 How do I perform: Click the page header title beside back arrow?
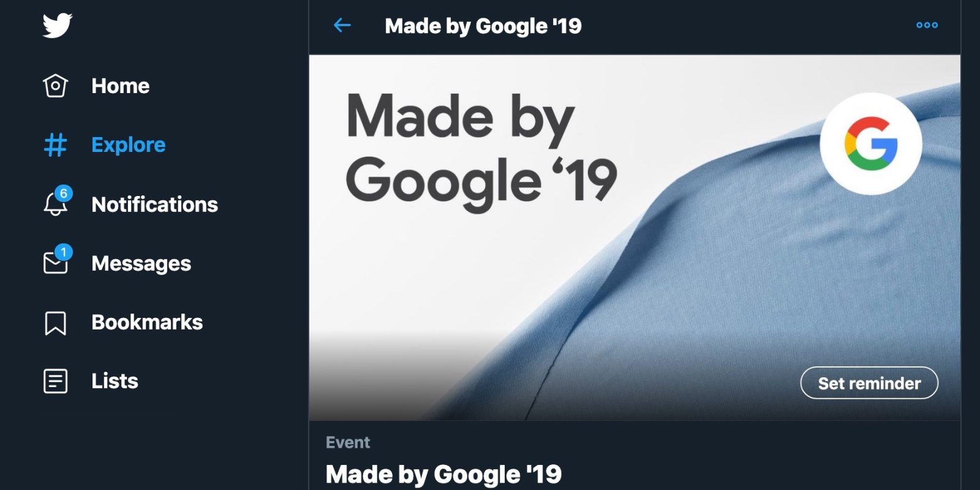[x=483, y=26]
